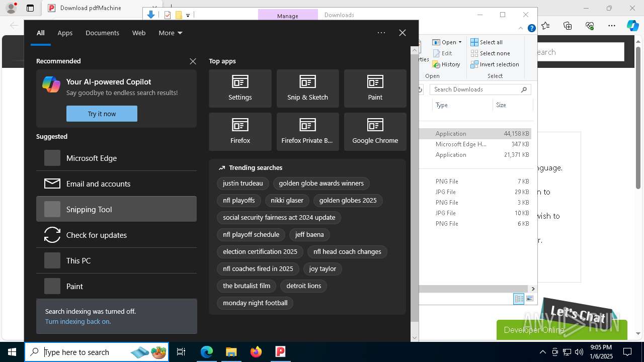Open Settings from Top apps
644x362 pixels.
click(240, 88)
